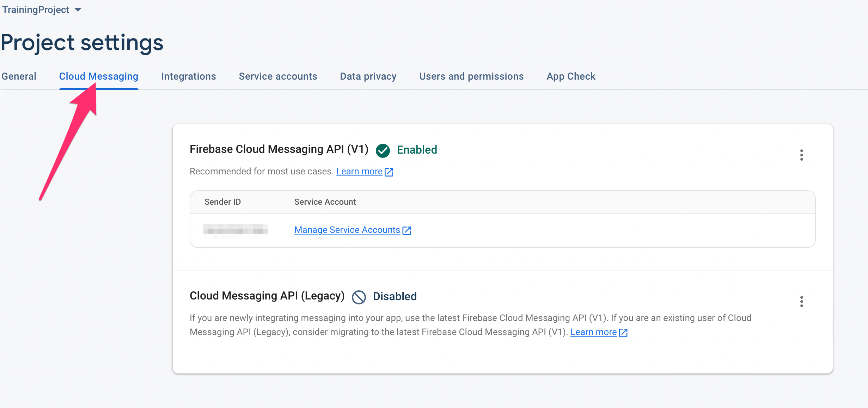Click Learn more link in the Legacy API description
This screenshot has width=868, height=408.
[594, 332]
